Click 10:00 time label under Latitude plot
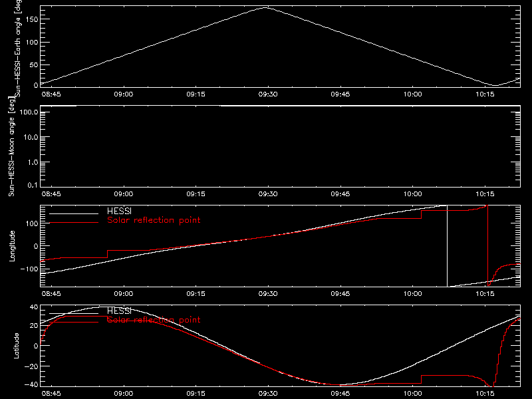 [412, 393]
